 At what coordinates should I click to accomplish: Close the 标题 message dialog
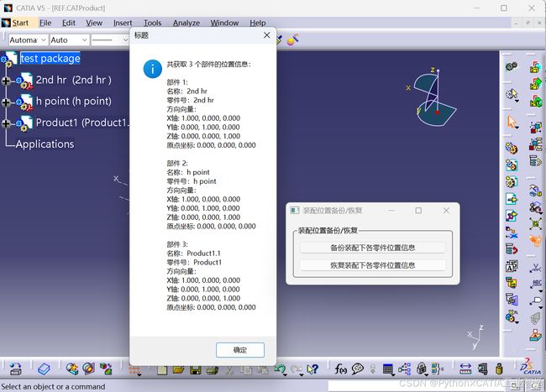point(267,35)
